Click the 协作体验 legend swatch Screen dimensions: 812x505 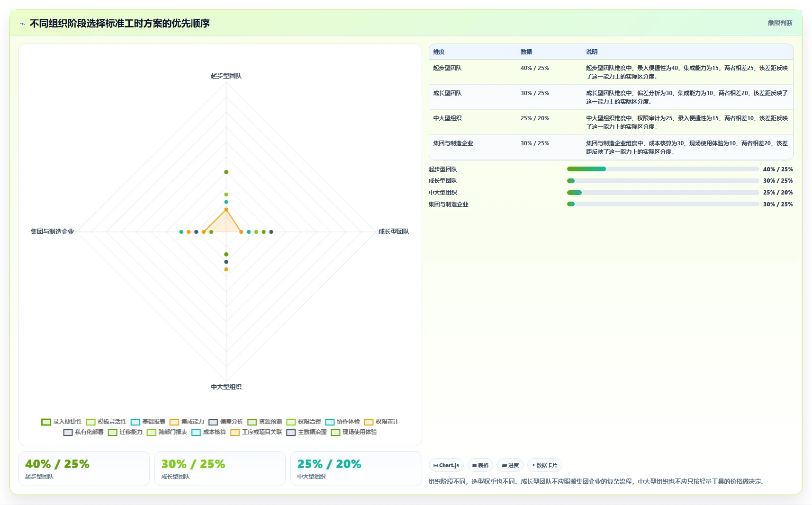pos(330,422)
